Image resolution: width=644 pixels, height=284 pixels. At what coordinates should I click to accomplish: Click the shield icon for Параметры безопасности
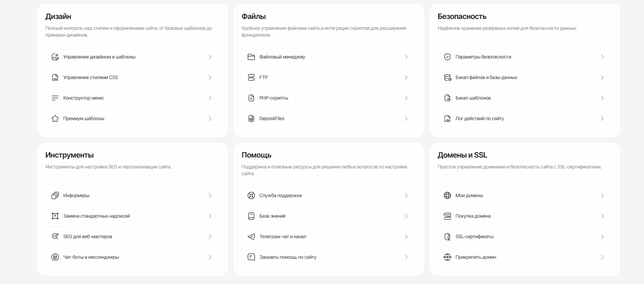pyautogui.click(x=447, y=57)
